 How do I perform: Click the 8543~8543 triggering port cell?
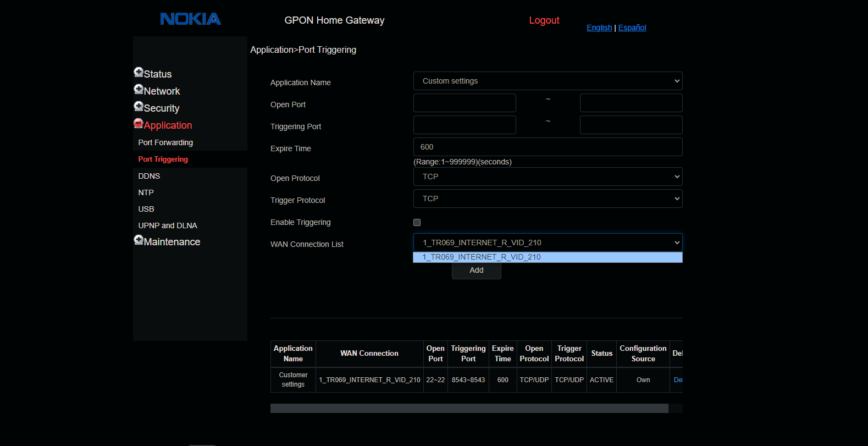coord(468,380)
